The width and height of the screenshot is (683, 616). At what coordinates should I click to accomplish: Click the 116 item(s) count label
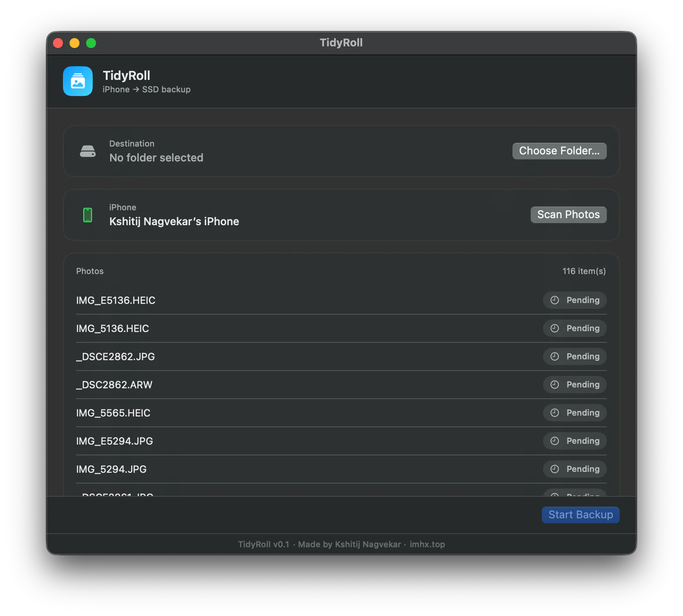point(584,271)
